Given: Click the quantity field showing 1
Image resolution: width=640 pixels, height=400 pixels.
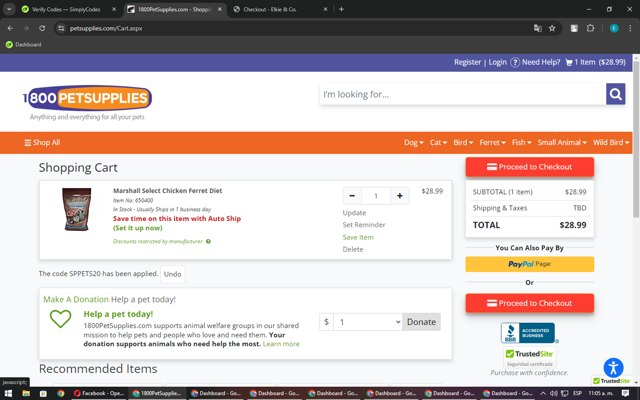Looking at the screenshot, I should tap(376, 196).
